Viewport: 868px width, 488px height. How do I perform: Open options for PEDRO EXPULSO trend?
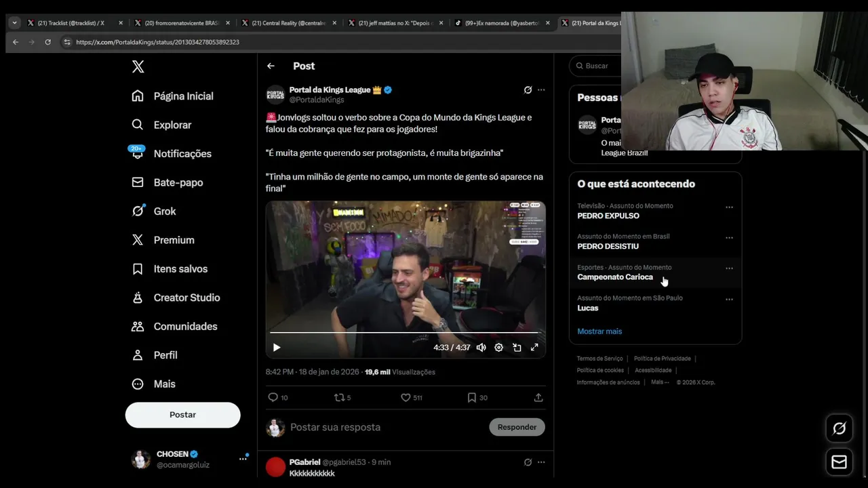(729, 207)
